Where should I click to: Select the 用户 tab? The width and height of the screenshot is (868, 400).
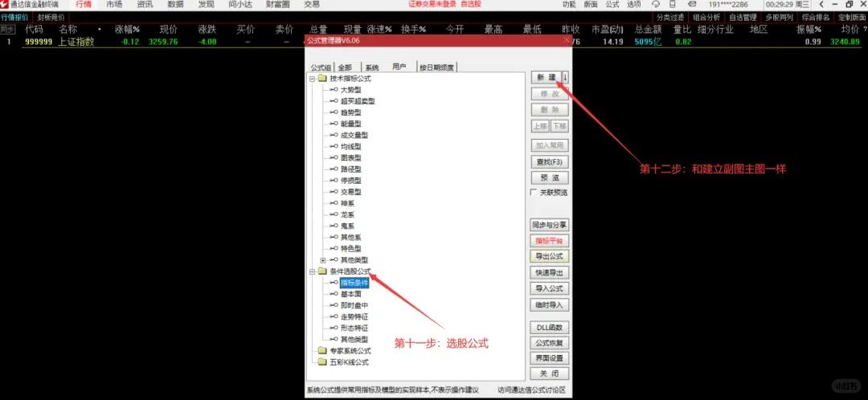pyautogui.click(x=399, y=67)
